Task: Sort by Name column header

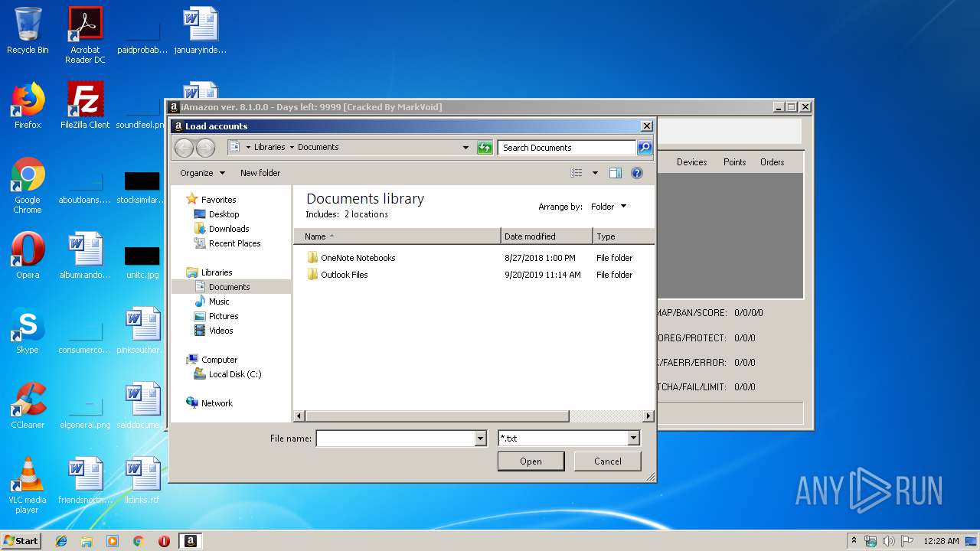Action: [x=397, y=236]
